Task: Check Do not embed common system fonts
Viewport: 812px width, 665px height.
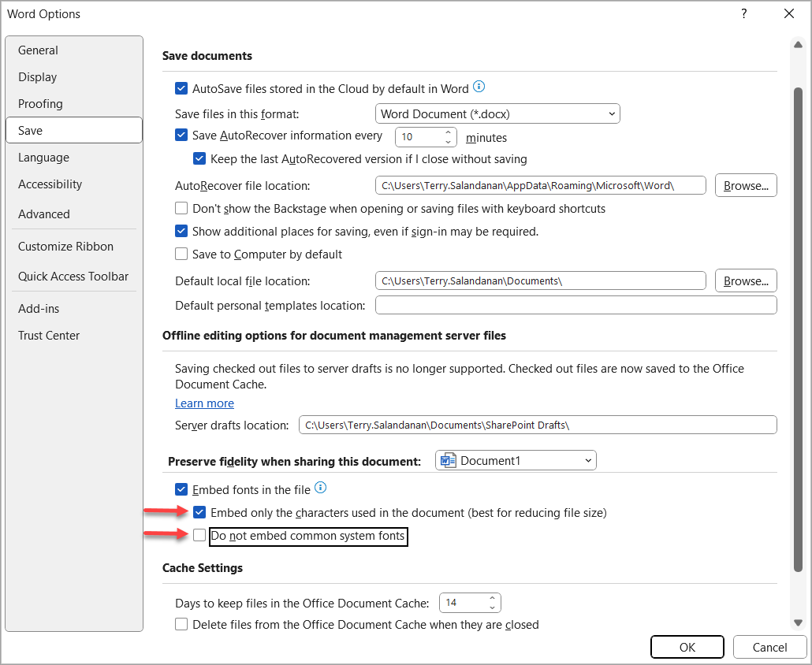Action: click(x=199, y=535)
